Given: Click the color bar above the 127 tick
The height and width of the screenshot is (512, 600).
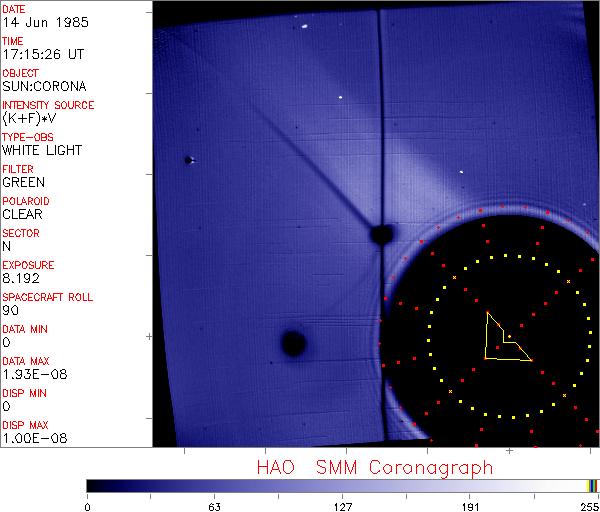Looking at the screenshot, I should tap(342, 485).
